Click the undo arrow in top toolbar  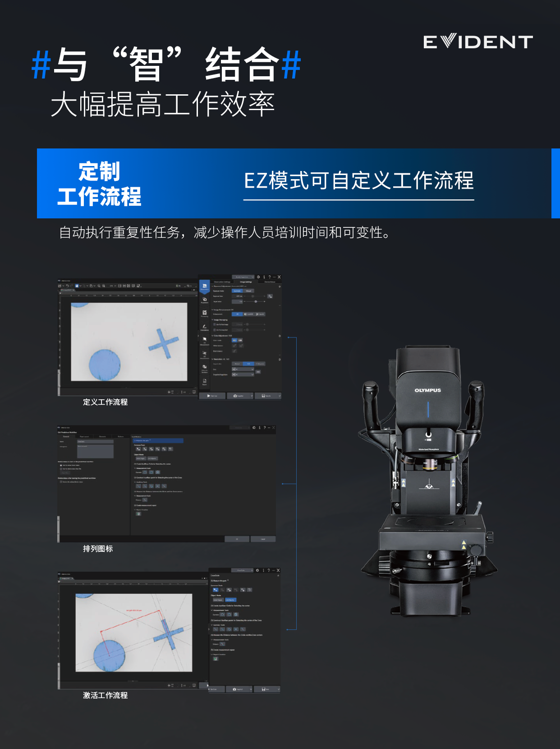coord(67,286)
